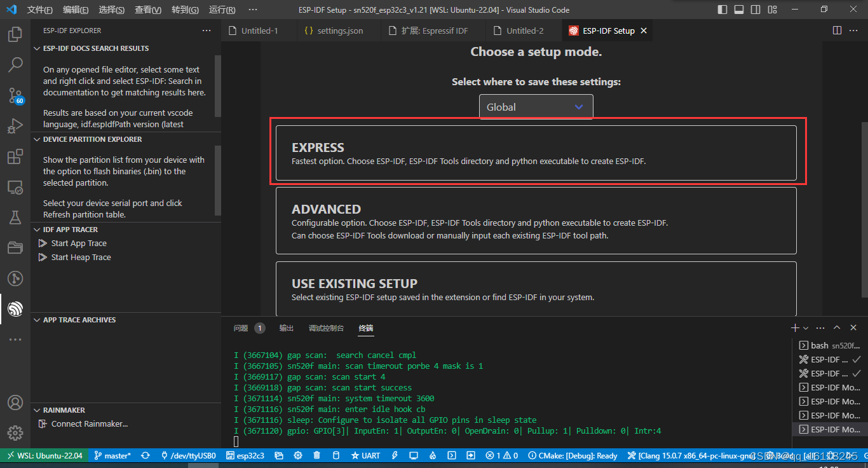Open the 文件(F) menu
This screenshot has height=468, width=868.
40,10
